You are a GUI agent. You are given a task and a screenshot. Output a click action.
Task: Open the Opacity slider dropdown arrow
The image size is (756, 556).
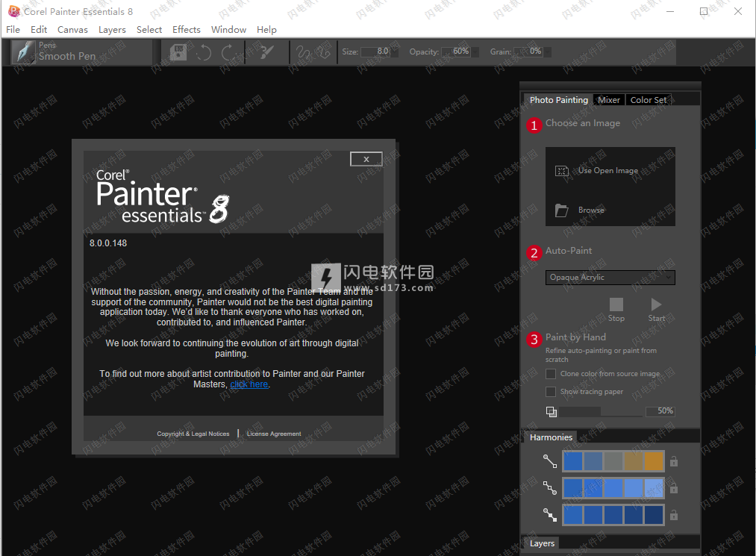click(475, 52)
